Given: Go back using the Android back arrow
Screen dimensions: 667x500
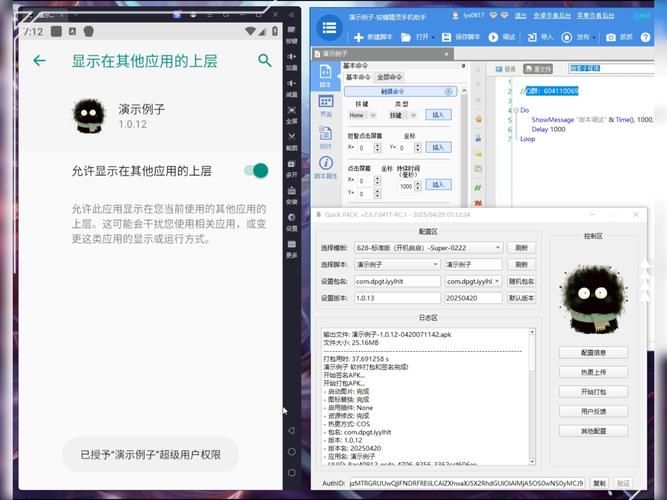Looking at the screenshot, I should coord(39,60).
